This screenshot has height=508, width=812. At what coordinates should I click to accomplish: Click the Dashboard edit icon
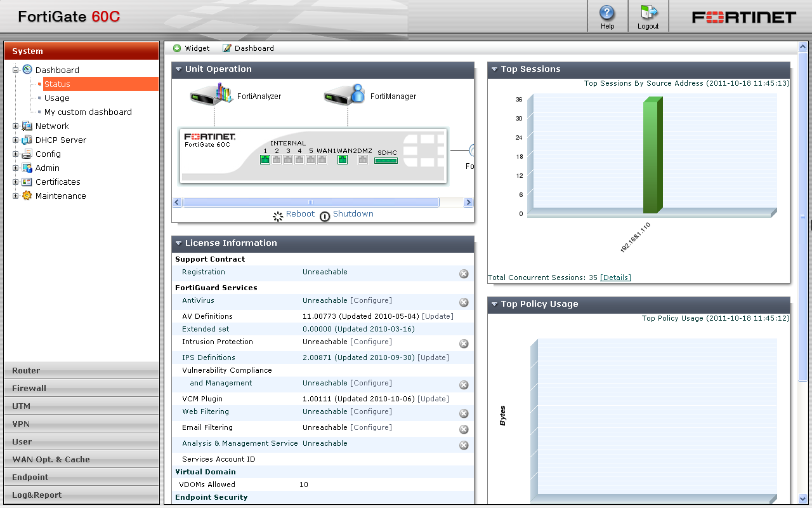[x=226, y=48]
